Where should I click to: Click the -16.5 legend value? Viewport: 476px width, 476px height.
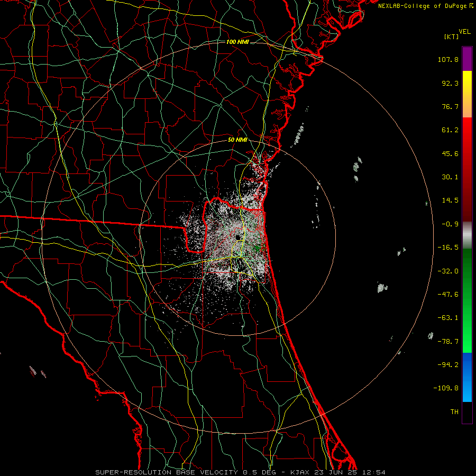pos(448,248)
